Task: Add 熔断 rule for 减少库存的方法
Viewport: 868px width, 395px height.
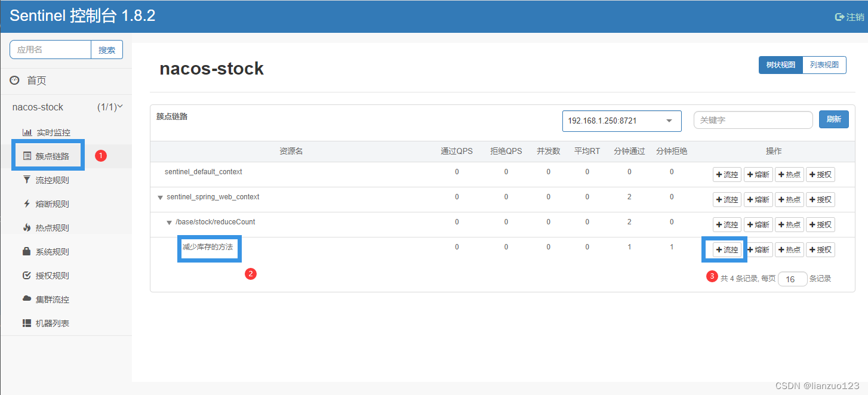Action: pyautogui.click(x=758, y=250)
